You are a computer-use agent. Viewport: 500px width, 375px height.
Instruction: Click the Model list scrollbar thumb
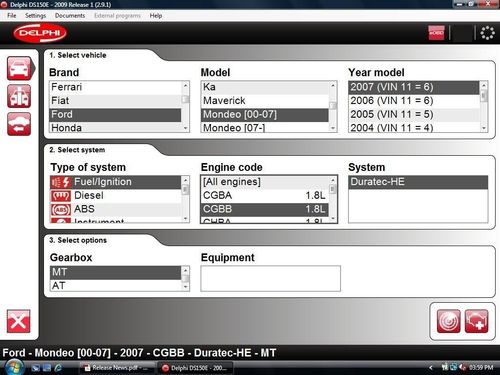coord(332,106)
